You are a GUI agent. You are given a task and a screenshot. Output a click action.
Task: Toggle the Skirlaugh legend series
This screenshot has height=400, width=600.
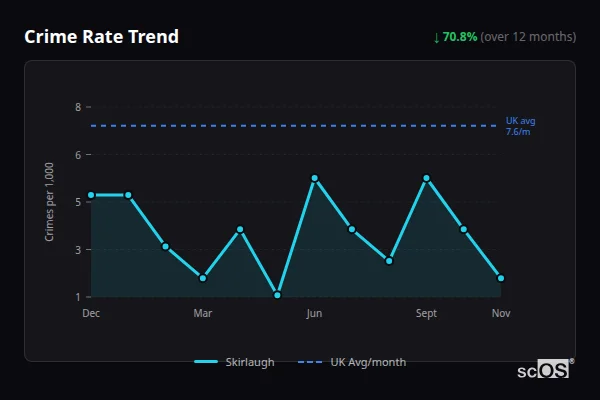click(x=234, y=362)
